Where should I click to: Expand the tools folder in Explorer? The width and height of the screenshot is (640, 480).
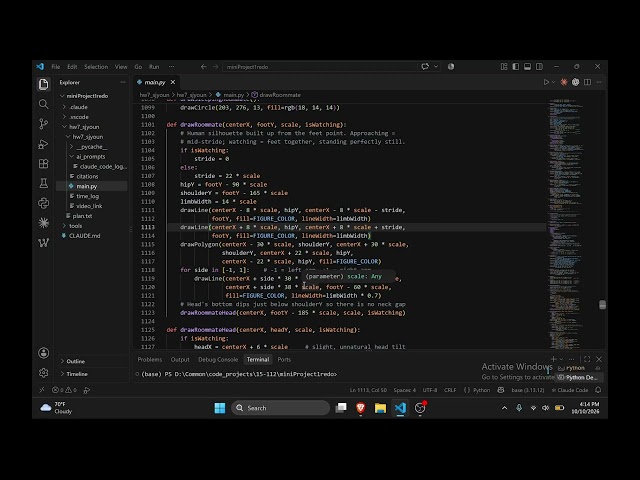coord(75,226)
